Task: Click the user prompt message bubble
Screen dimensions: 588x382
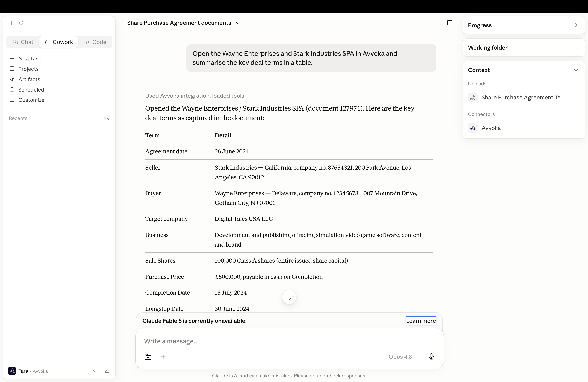Action: (x=311, y=58)
